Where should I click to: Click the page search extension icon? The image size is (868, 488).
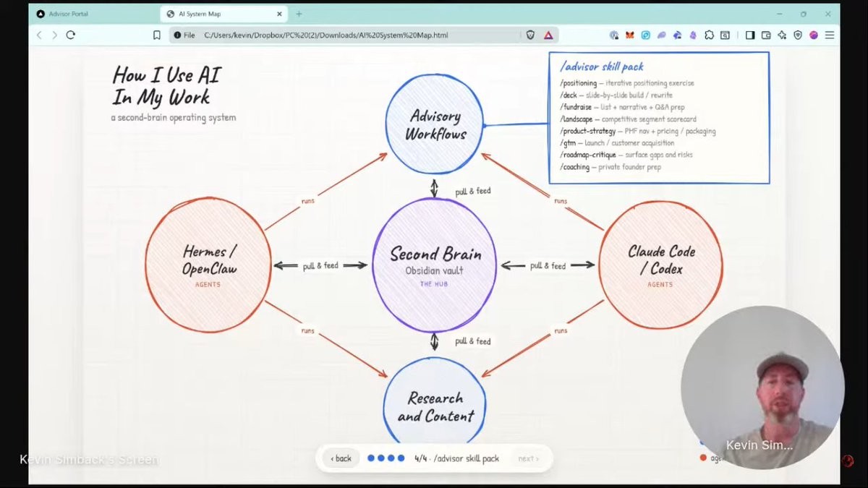725,35
